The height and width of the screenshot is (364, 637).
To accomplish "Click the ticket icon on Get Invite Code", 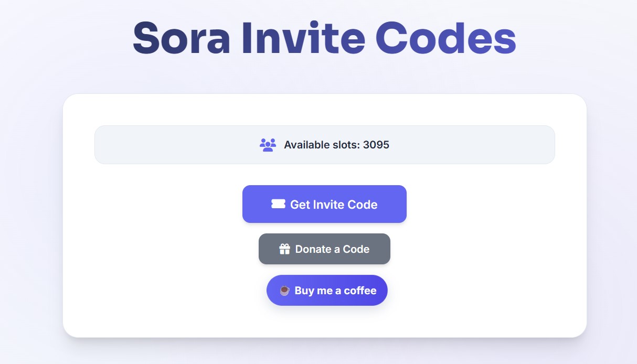I will (x=278, y=204).
